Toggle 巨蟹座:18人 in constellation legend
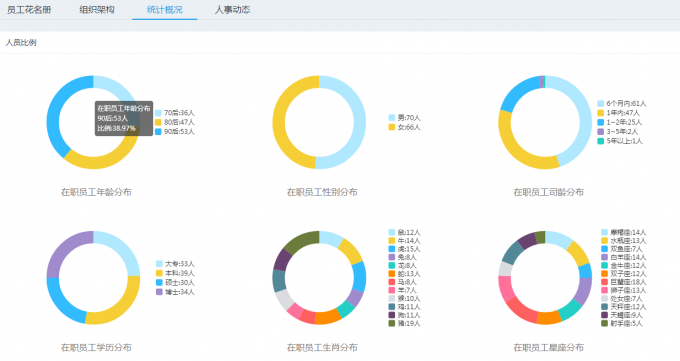 coord(624,282)
